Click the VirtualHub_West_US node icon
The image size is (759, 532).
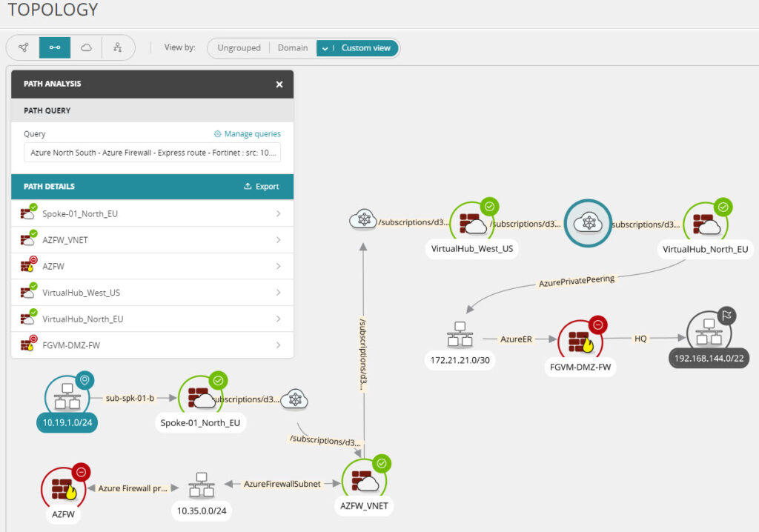tap(471, 222)
